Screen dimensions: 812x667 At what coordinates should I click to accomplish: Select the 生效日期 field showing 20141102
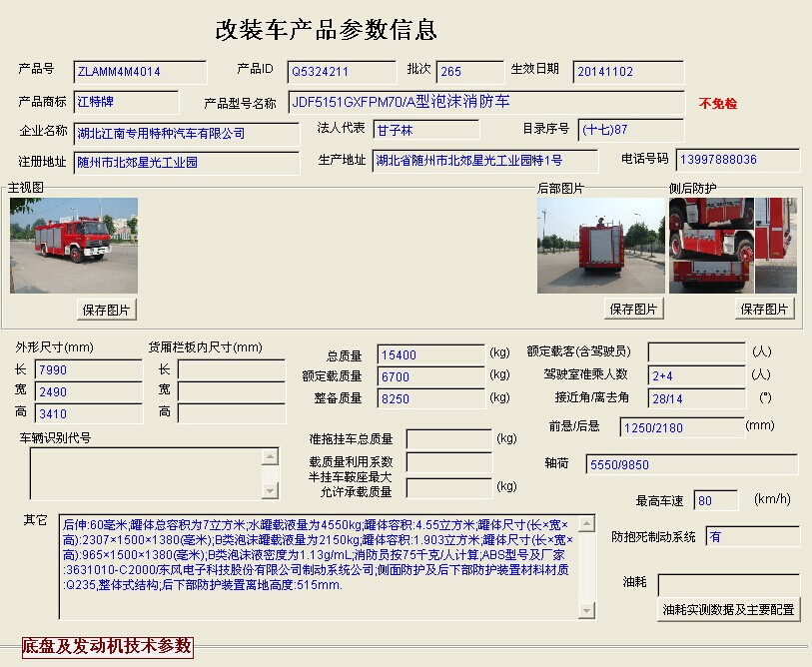628,72
